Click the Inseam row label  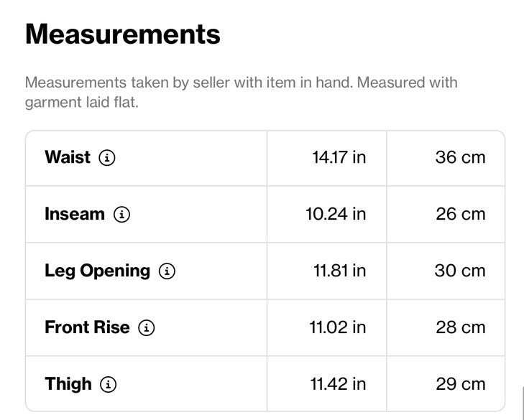tap(75, 214)
